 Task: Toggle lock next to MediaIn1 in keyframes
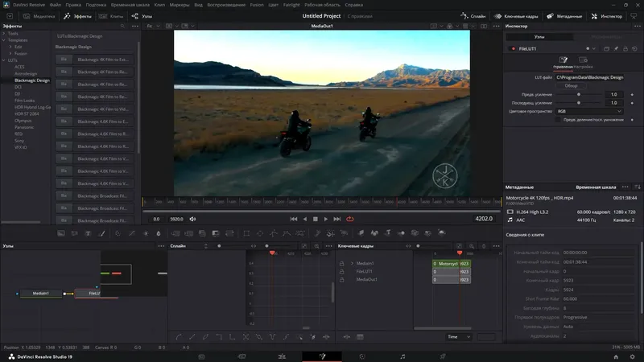coord(341,264)
